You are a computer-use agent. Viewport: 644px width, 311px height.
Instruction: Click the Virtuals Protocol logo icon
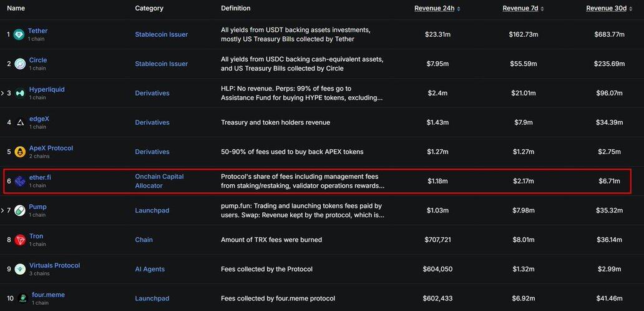[20, 269]
